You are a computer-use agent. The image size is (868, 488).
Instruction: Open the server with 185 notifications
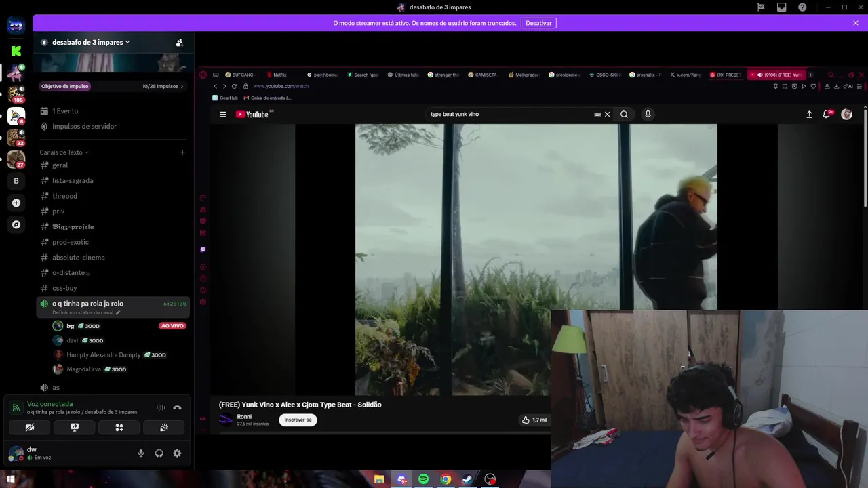[16, 94]
